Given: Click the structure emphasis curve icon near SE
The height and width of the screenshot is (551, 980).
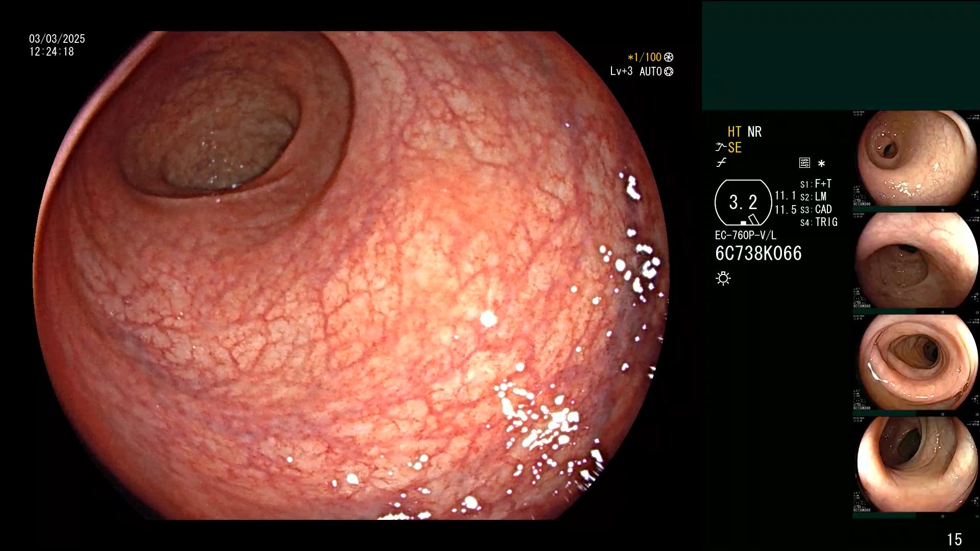Looking at the screenshot, I should tap(721, 147).
